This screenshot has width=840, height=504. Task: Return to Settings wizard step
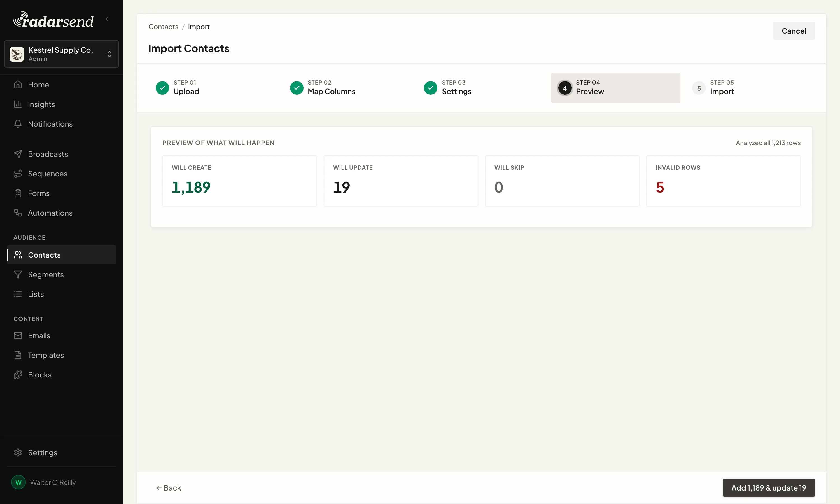tap(481, 88)
